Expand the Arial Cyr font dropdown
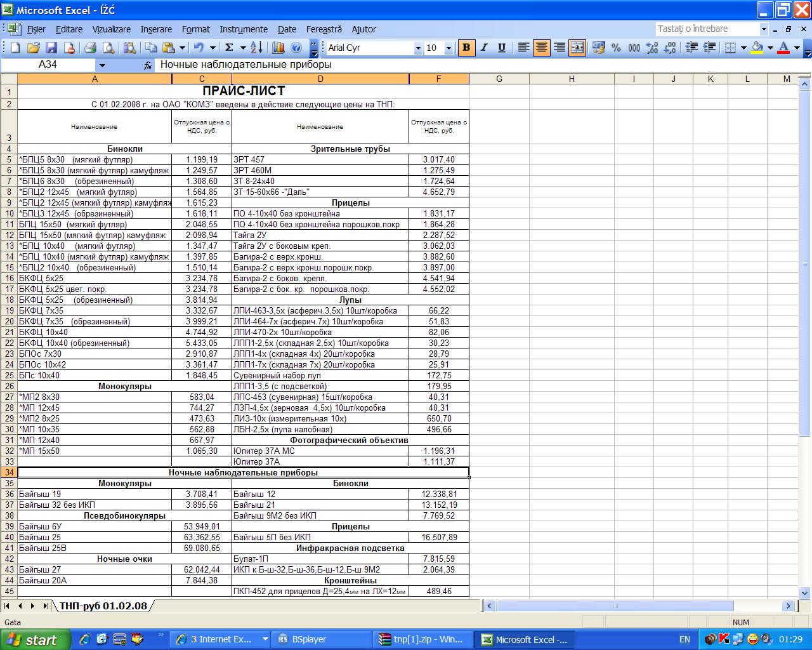The height and width of the screenshot is (650, 812). (x=418, y=48)
